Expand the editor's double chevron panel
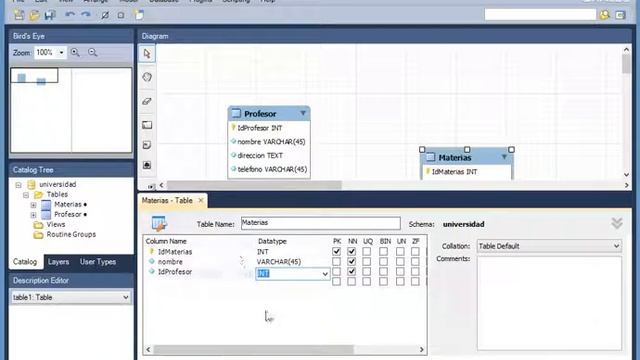 pos(617,223)
